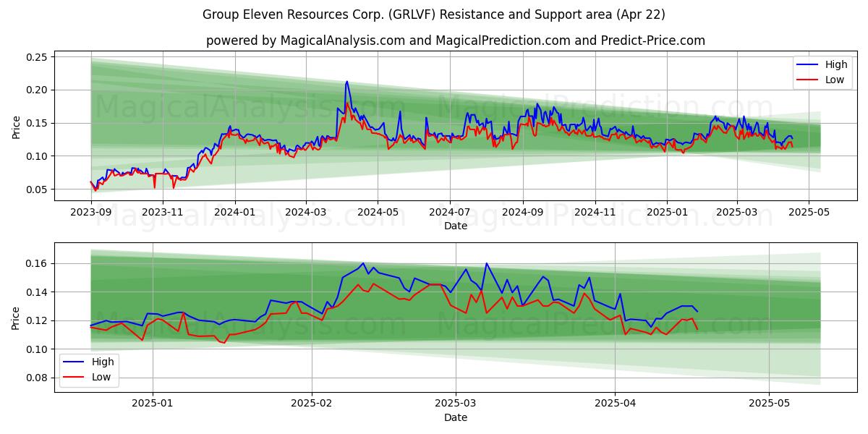This screenshot has height=434, width=868.
Task: Click the bottom chart 'Date' axis label
Action: click(x=456, y=417)
